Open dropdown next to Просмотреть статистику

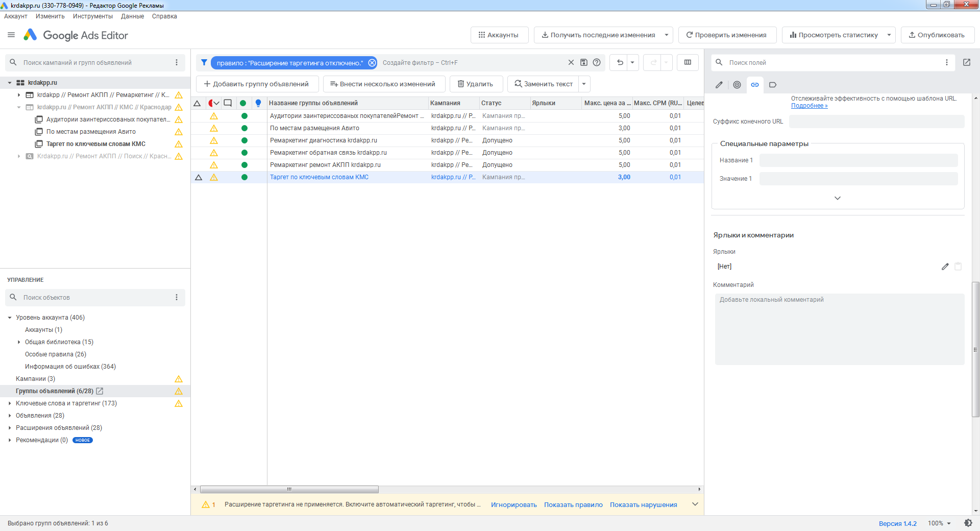[x=889, y=35]
